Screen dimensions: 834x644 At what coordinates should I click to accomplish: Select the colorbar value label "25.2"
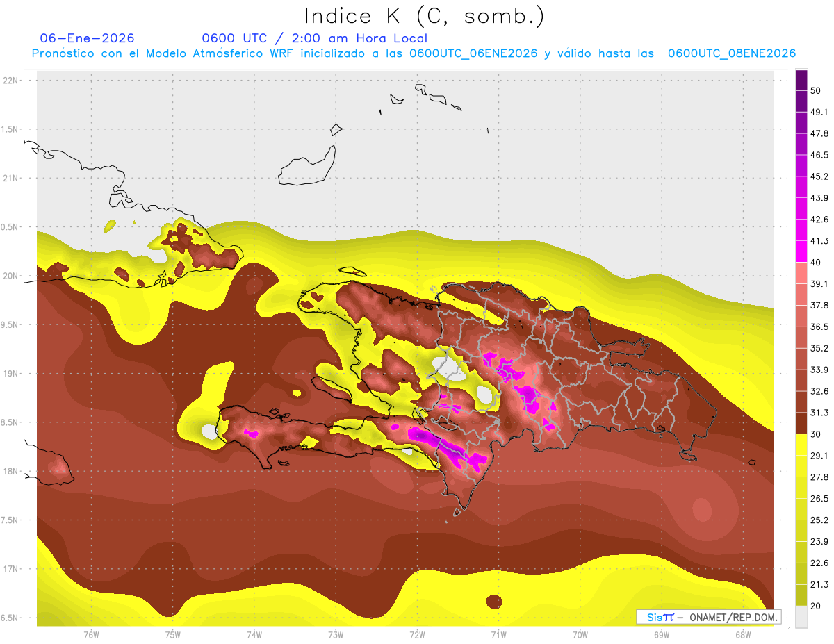pos(819,520)
